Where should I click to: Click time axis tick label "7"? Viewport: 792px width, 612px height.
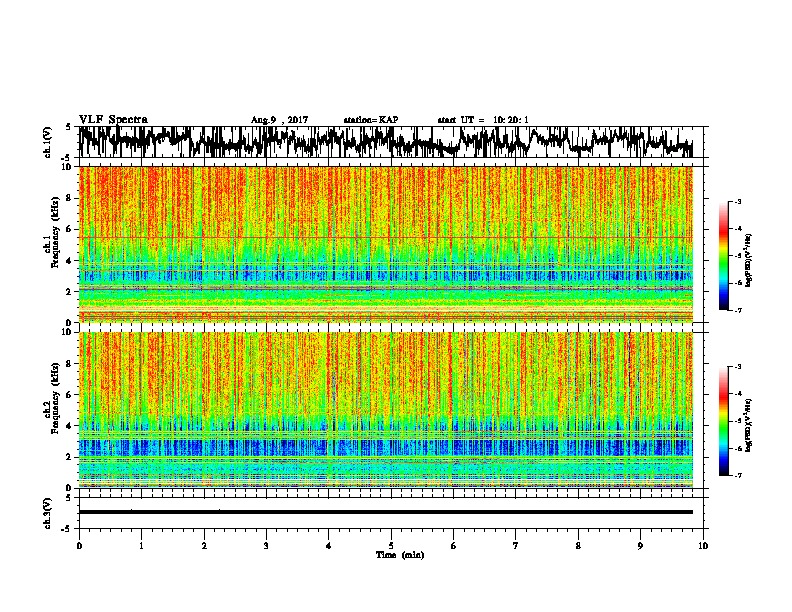tap(516, 546)
